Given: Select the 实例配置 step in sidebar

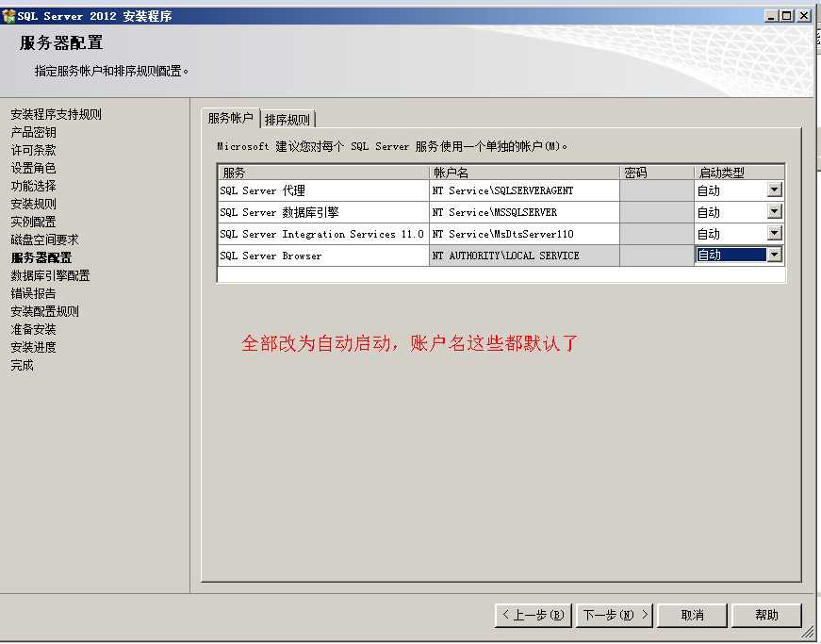Looking at the screenshot, I should click(x=34, y=222).
